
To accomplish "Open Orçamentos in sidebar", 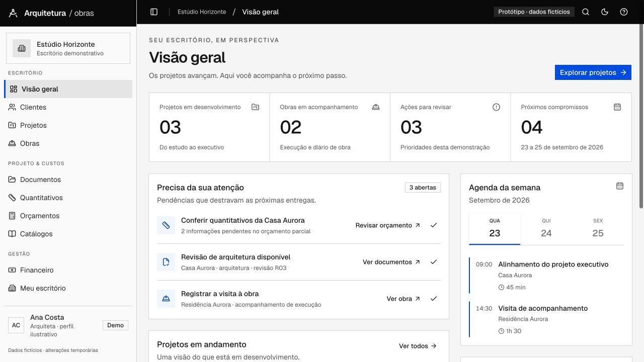I will [68, 216].
